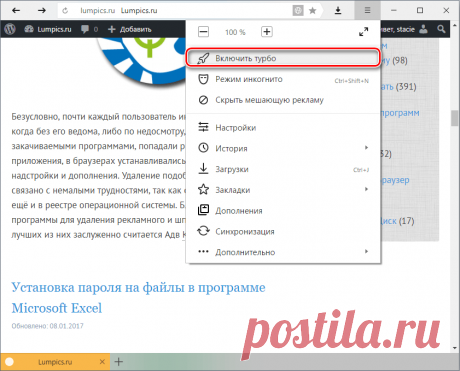Screen dimensions: 460x371
Task: Open the Установка пароля на файлы article link
Action: [138, 298]
